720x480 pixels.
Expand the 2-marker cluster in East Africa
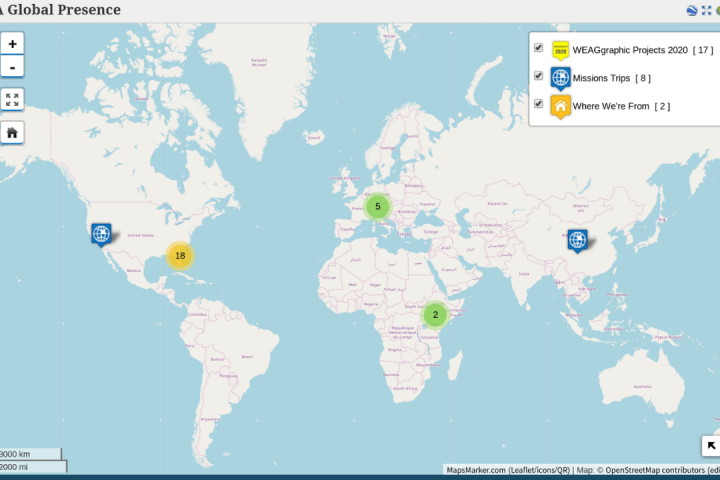(434, 315)
